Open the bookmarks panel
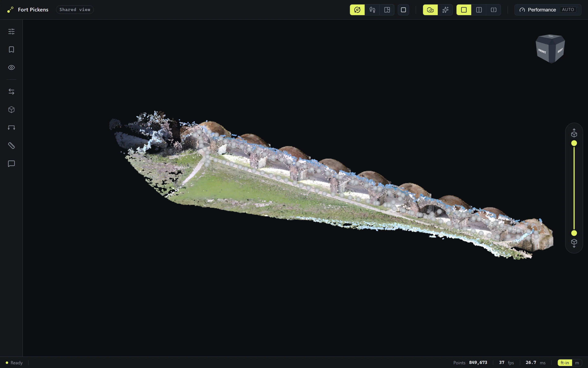The height and width of the screenshot is (368, 588). pos(11,49)
